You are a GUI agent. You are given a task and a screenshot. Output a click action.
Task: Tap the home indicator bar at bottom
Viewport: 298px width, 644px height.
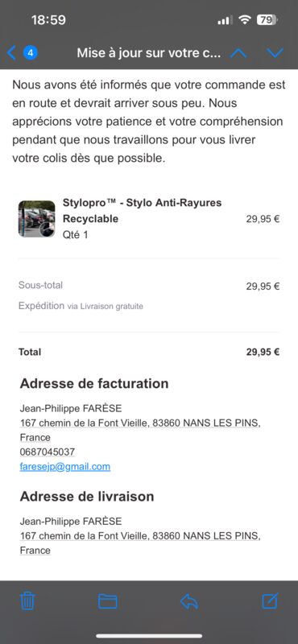coord(149,636)
